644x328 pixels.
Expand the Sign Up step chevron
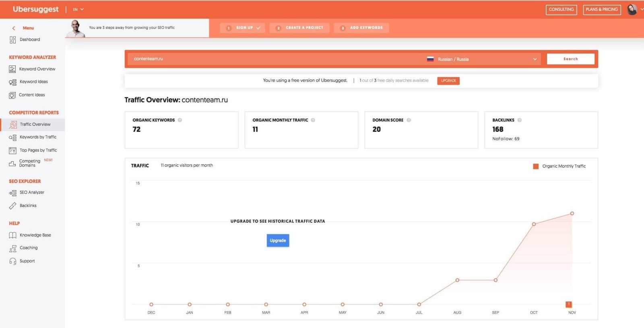pos(258,28)
